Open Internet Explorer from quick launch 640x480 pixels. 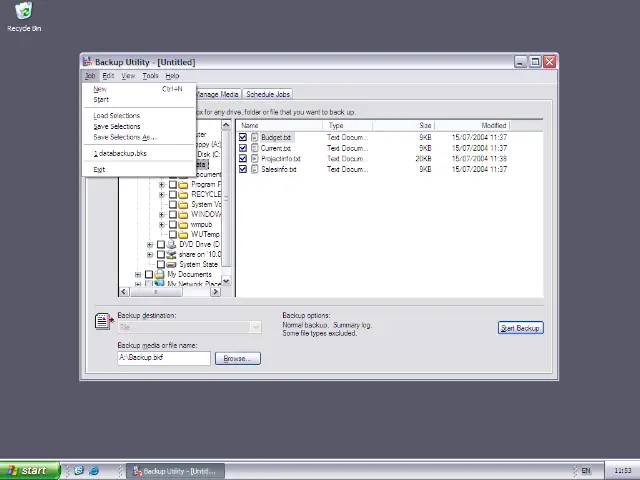click(x=94, y=470)
